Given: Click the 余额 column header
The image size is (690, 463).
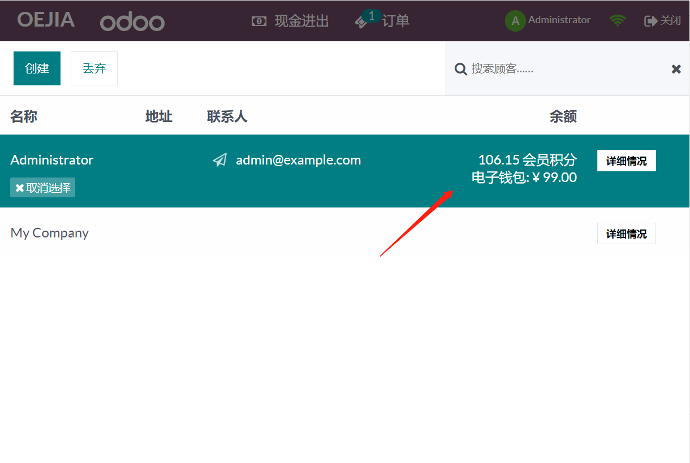Looking at the screenshot, I should (563, 116).
